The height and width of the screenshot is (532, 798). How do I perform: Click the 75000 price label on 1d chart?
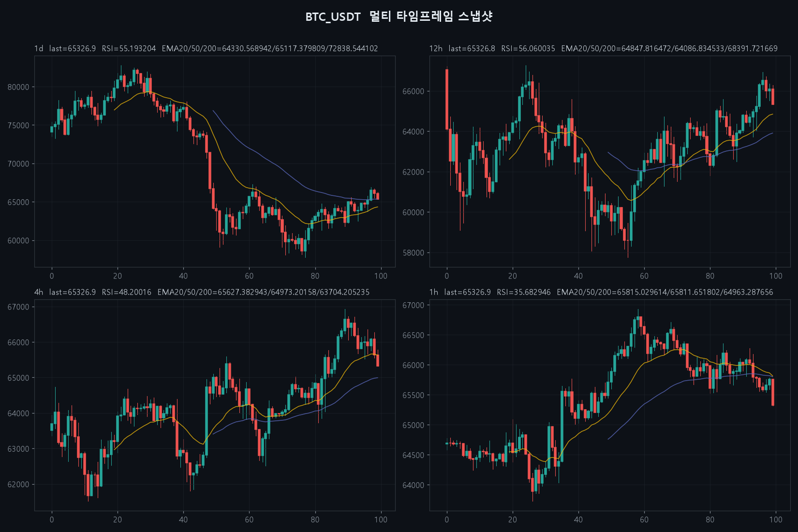pyautogui.click(x=18, y=125)
